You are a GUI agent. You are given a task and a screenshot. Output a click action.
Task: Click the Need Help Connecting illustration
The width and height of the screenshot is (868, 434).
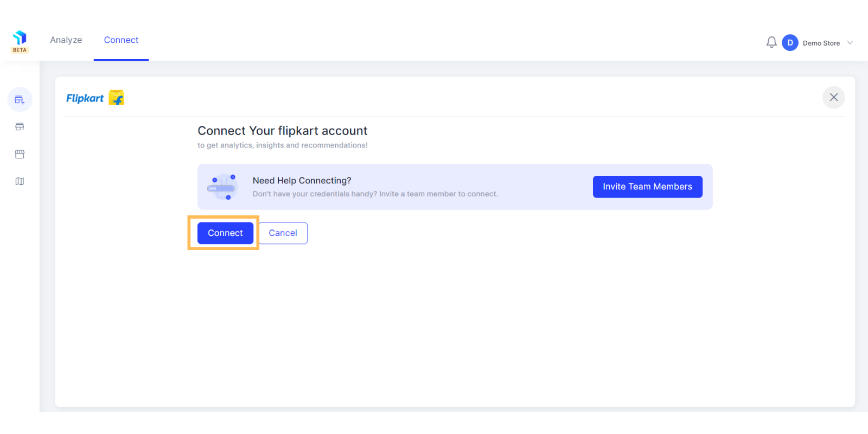pos(222,187)
